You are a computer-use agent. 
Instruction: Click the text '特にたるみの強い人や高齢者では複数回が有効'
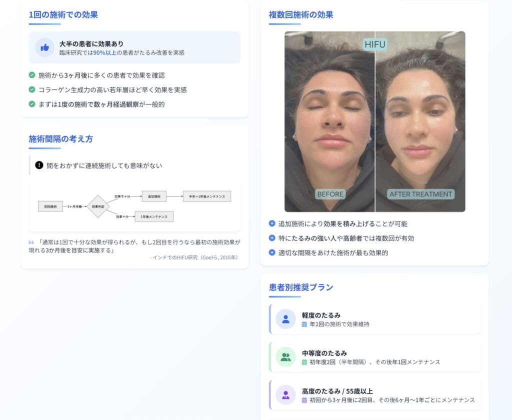coord(346,238)
